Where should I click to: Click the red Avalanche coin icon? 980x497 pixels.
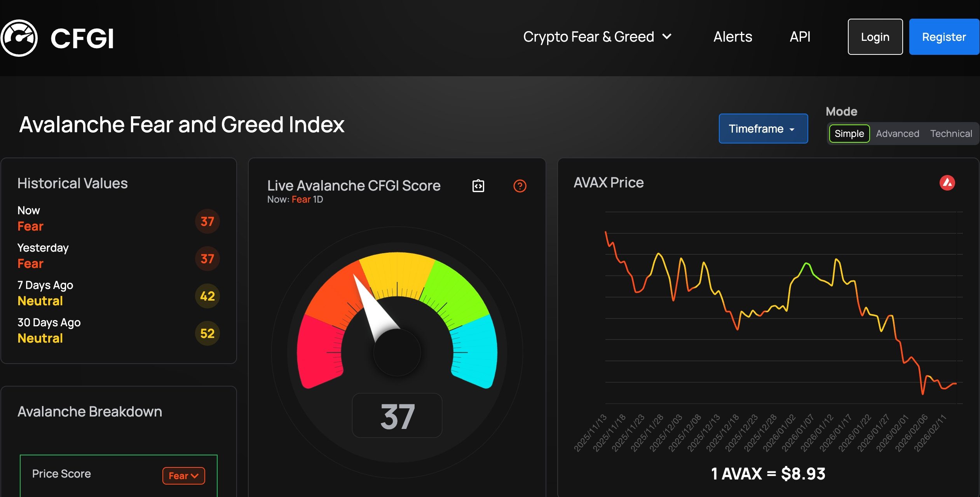947,183
